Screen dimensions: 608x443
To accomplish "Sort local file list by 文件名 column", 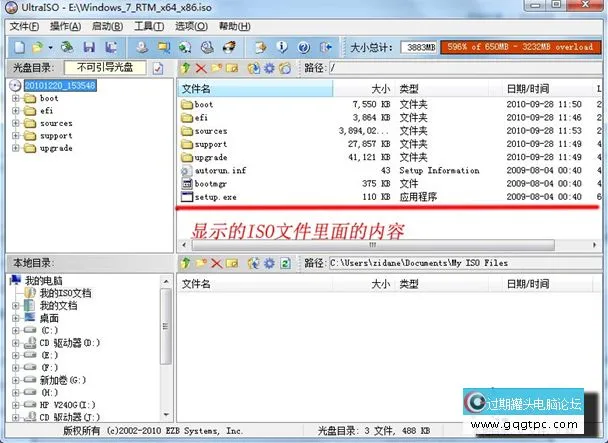I will [255, 284].
